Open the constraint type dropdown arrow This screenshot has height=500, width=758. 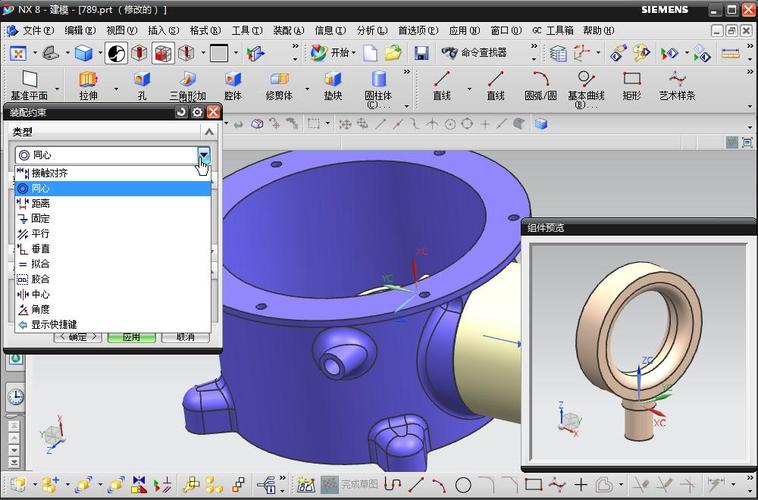pyautogui.click(x=204, y=155)
